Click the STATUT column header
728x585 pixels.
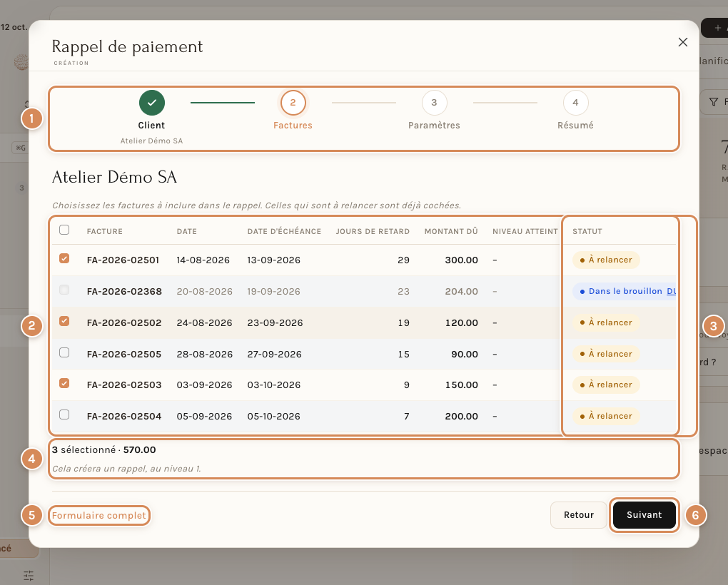coord(587,231)
